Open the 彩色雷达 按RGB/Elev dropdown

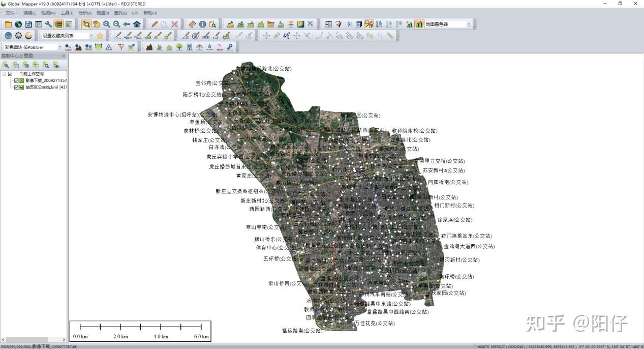point(60,46)
